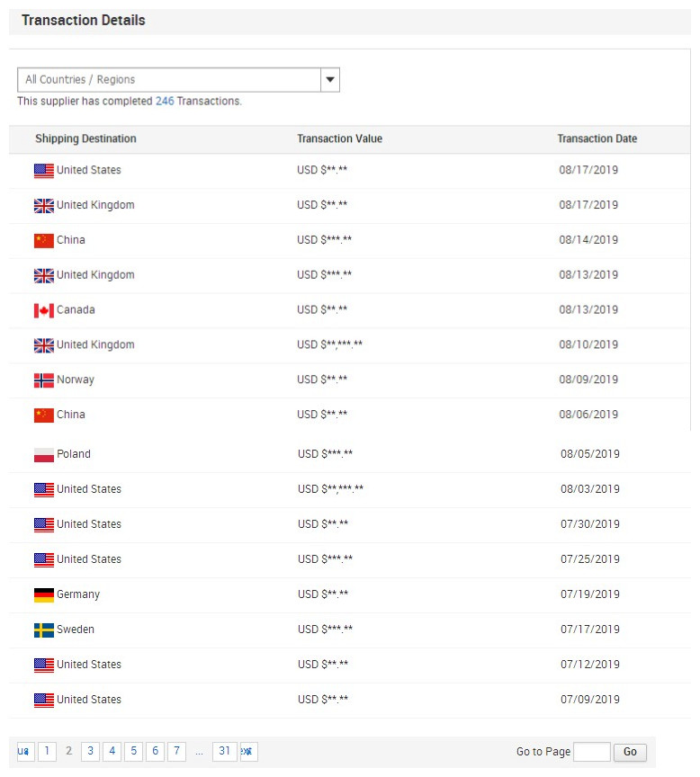The image size is (700, 777).
Task: Click the Go button
Action: 630,752
